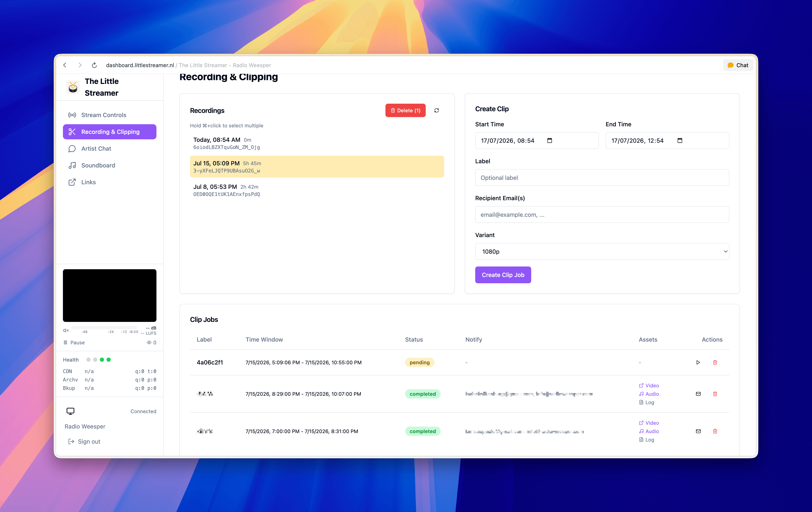Click the Bkup status row
This screenshot has height=512, width=812.
[110, 388]
